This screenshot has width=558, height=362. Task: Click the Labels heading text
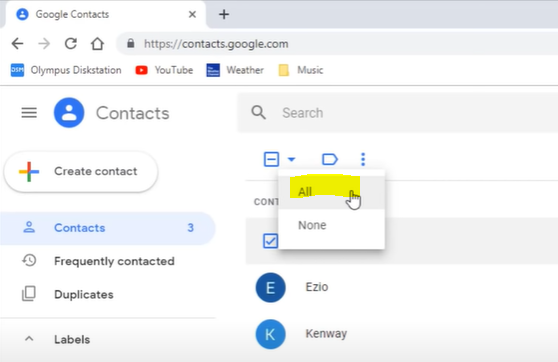[x=72, y=340]
